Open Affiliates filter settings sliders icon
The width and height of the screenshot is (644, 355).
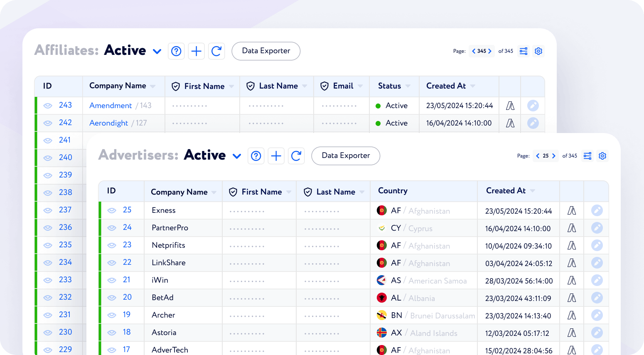[524, 51]
